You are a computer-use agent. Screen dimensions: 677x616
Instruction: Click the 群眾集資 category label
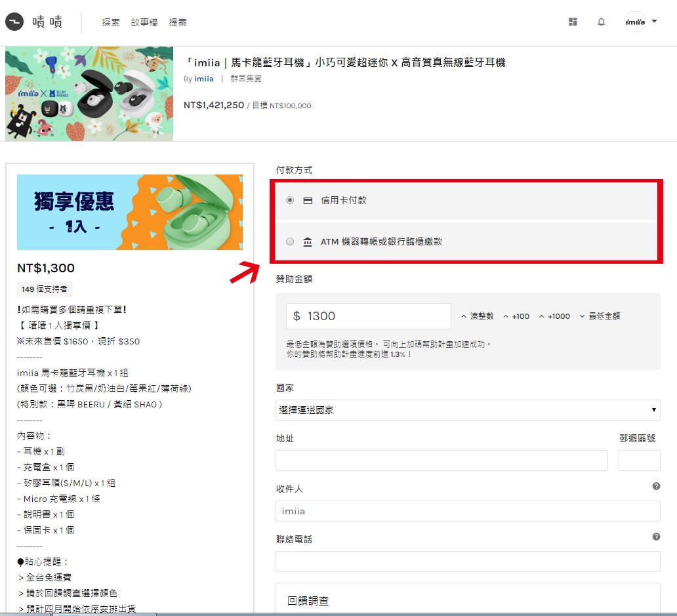[x=245, y=79]
